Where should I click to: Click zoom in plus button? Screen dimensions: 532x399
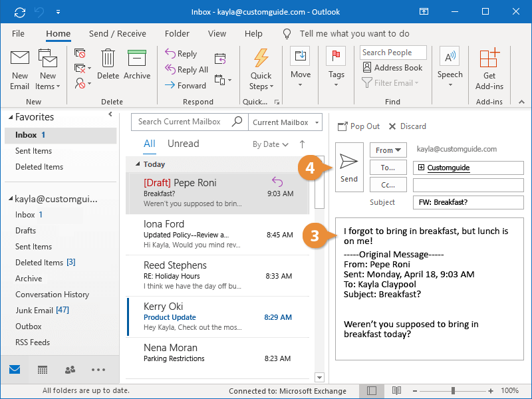[x=491, y=391]
